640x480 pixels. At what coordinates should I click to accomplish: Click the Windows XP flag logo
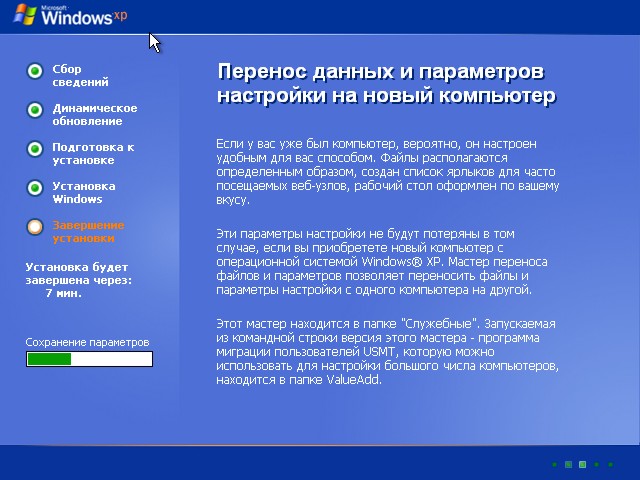pyautogui.click(x=25, y=15)
